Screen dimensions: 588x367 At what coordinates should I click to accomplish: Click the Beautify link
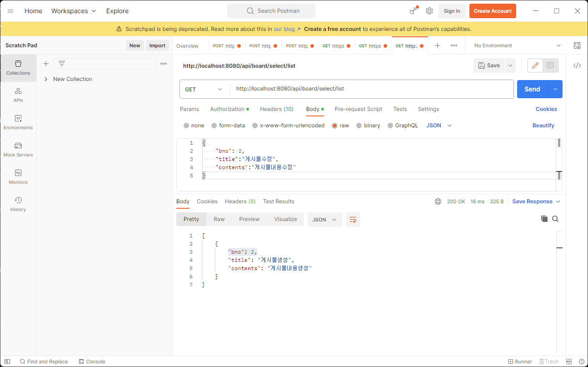(543, 126)
